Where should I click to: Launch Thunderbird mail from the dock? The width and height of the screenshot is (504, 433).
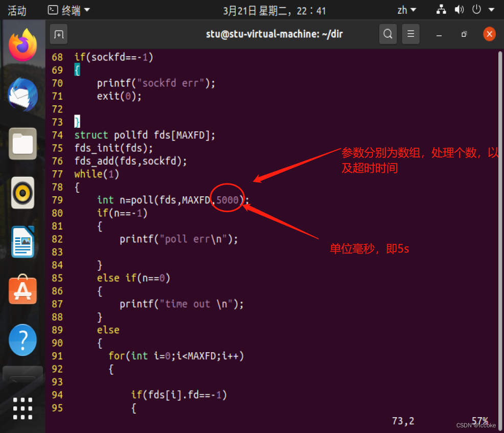point(22,95)
